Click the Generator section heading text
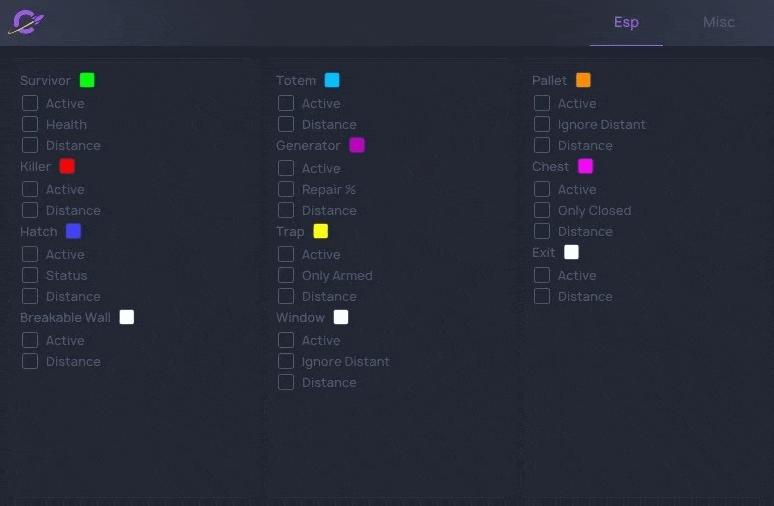The width and height of the screenshot is (774, 506). point(308,146)
